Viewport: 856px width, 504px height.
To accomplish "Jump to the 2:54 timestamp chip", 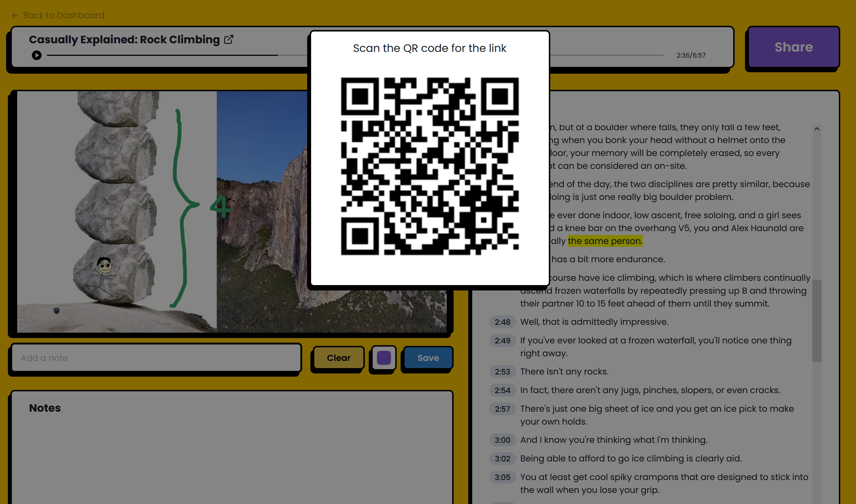I will click(x=502, y=390).
